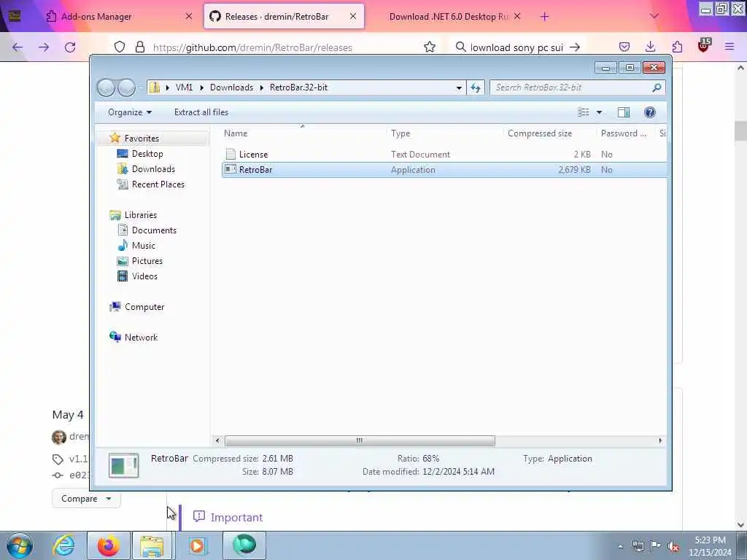Sort by the Type column
747x560 pixels.
click(x=445, y=133)
